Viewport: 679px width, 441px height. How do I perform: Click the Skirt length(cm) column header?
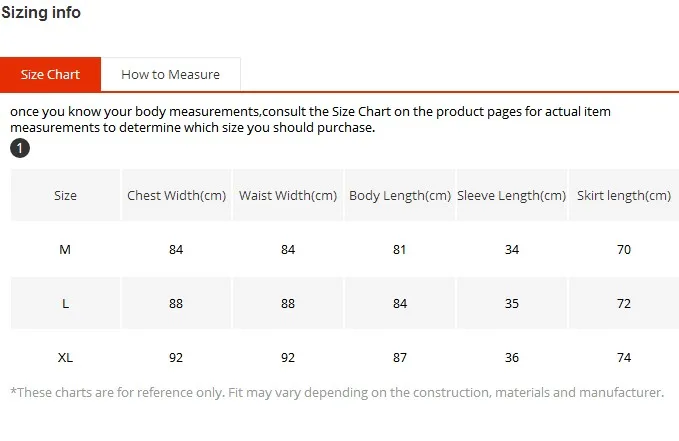pyautogui.click(x=624, y=195)
